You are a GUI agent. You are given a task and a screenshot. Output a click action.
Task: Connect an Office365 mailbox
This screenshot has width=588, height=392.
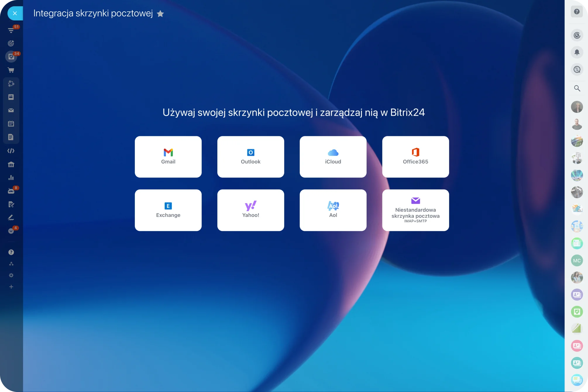(415, 156)
